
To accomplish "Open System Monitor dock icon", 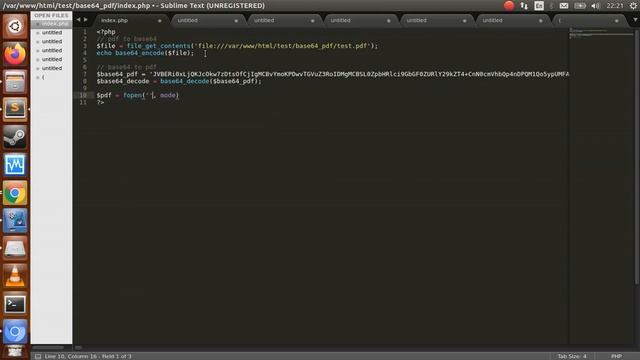I will pyautogui.click(x=15, y=164).
